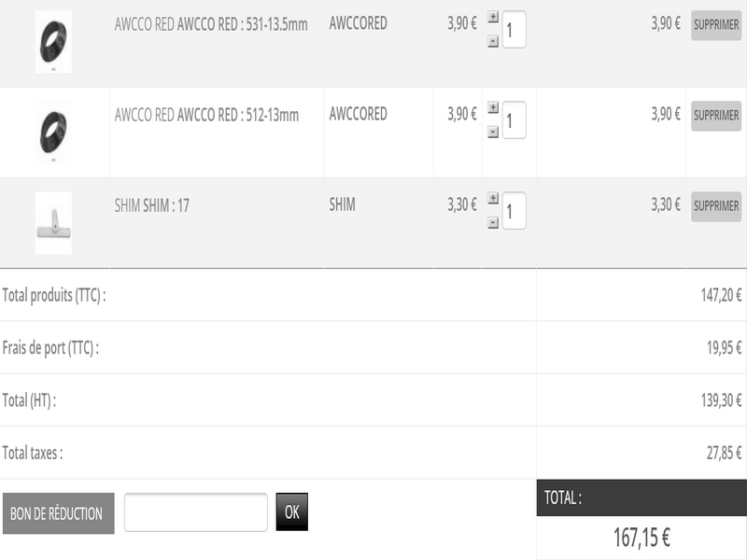Decrease quantity for AWCCO RED 531-13.5mm
This screenshot has height=560, width=747.
[493, 42]
